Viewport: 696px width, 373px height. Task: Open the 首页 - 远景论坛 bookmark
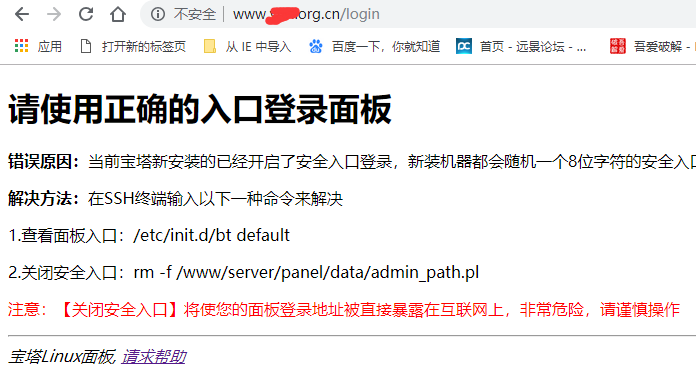point(521,46)
